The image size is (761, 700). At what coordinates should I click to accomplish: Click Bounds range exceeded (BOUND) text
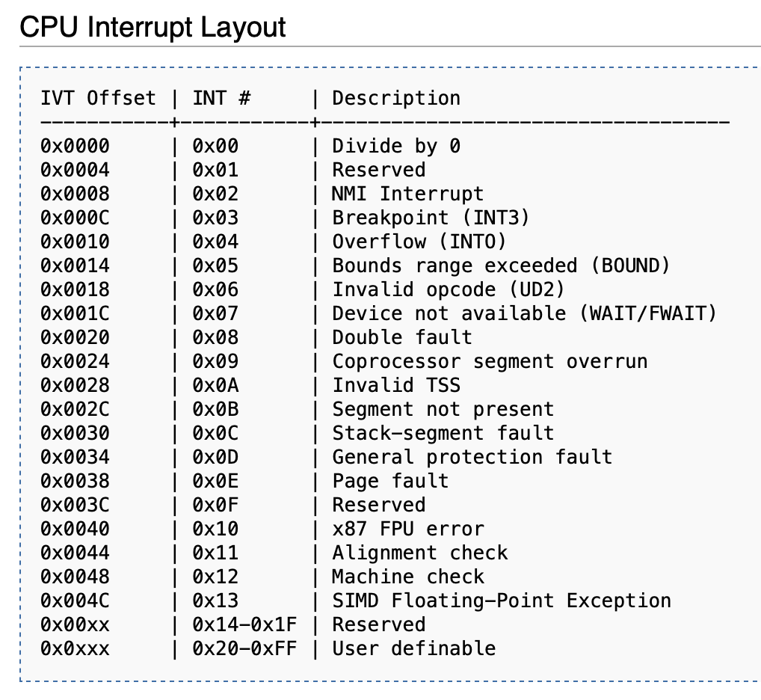tap(501, 265)
